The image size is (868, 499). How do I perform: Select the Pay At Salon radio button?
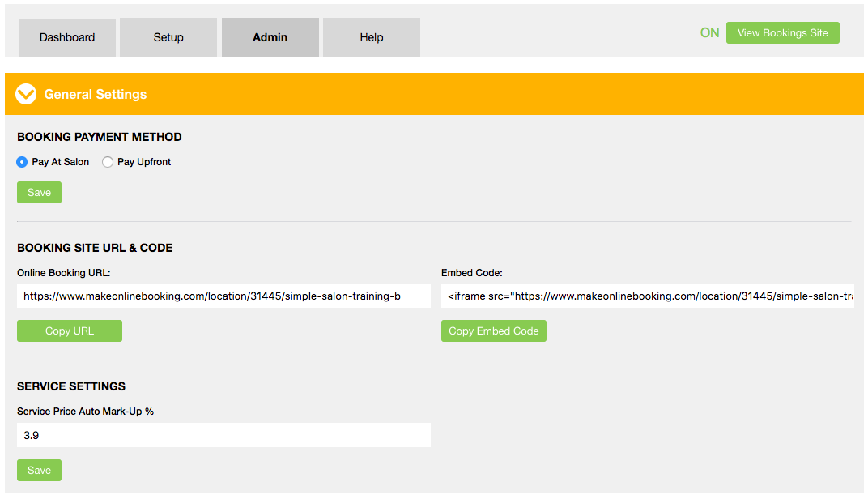point(22,162)
